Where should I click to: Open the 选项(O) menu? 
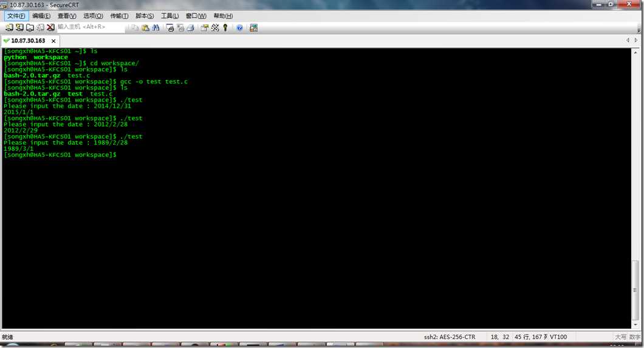pos(93,16)
